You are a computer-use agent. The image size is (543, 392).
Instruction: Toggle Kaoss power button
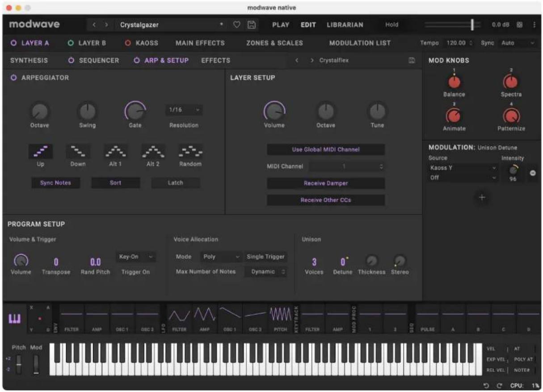(x=128, y=43)
